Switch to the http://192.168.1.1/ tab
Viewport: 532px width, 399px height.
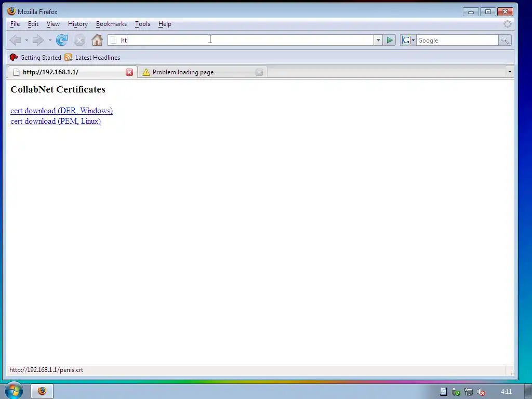click(x=72, y=72)
